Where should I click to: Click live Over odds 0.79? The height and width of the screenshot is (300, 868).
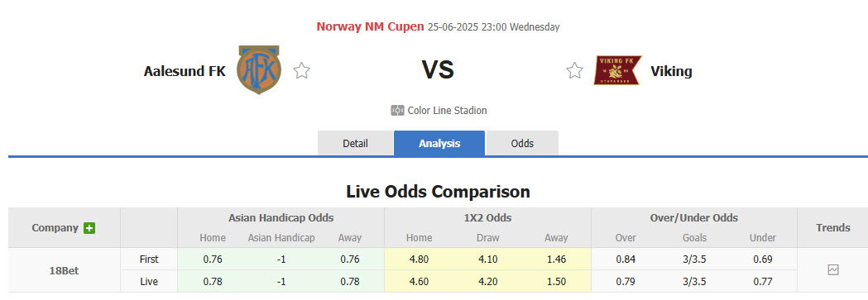pos(626,282)
